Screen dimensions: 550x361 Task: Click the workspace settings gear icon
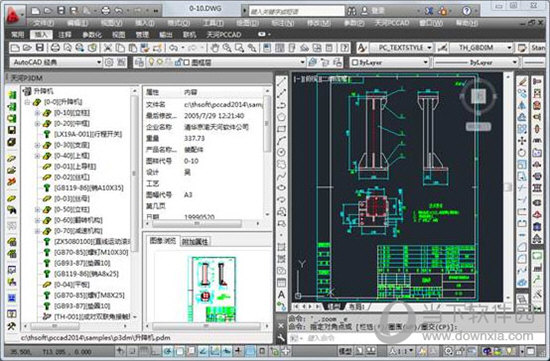pyautogui.click(x=109, y=62)
